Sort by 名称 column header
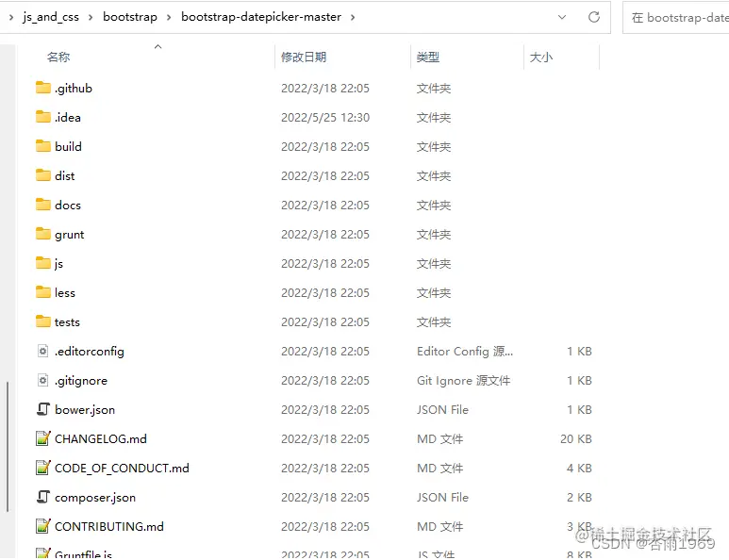 tap(58, 58)
